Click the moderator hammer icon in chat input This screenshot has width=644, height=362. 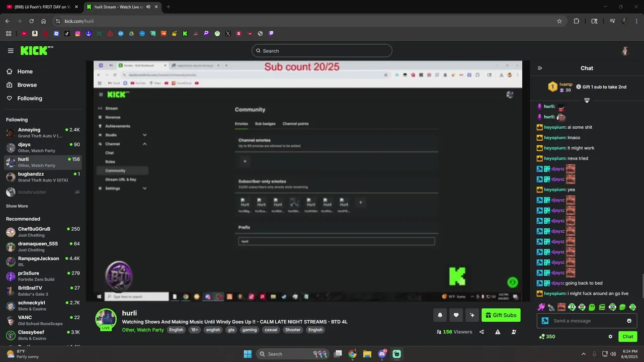(545, 321)
